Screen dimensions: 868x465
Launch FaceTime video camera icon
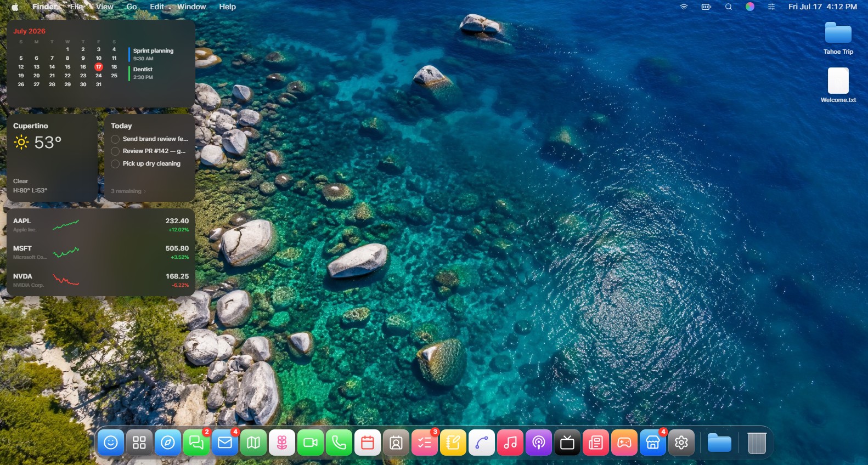[311, 443]
